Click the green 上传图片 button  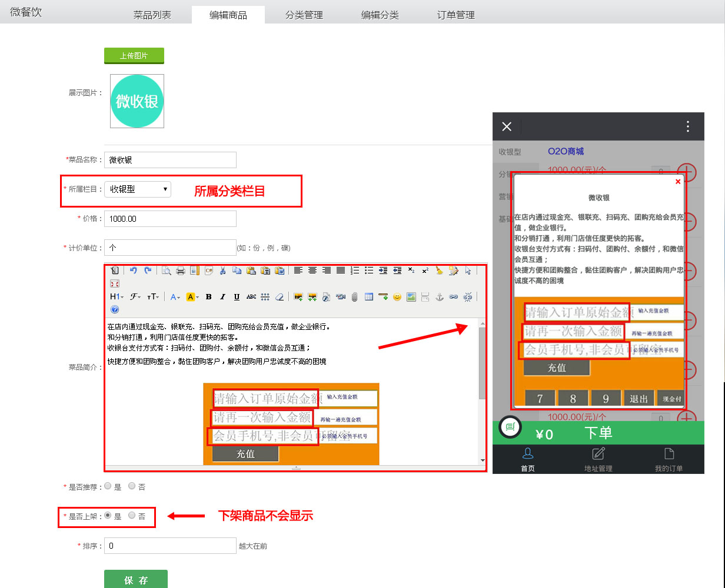[134, 56]
